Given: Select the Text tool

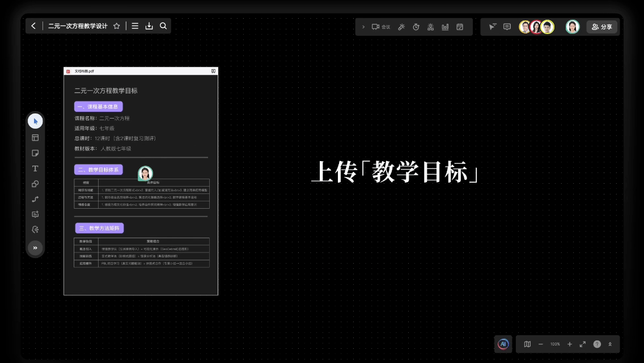Looking at the screenshot, I should [x=35, y=168].
